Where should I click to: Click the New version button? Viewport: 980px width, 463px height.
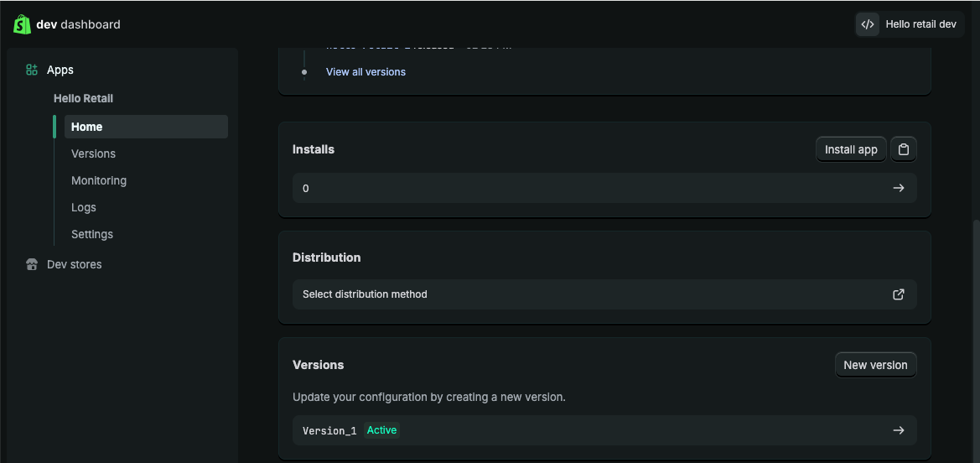(x=875, y=365)
